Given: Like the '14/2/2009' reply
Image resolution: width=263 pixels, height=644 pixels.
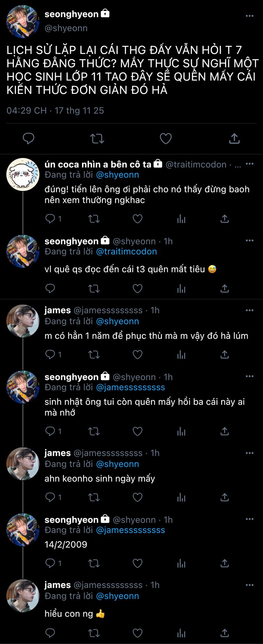Looking at the screenshot, I should pyautogui.click(x=137, y=563).
